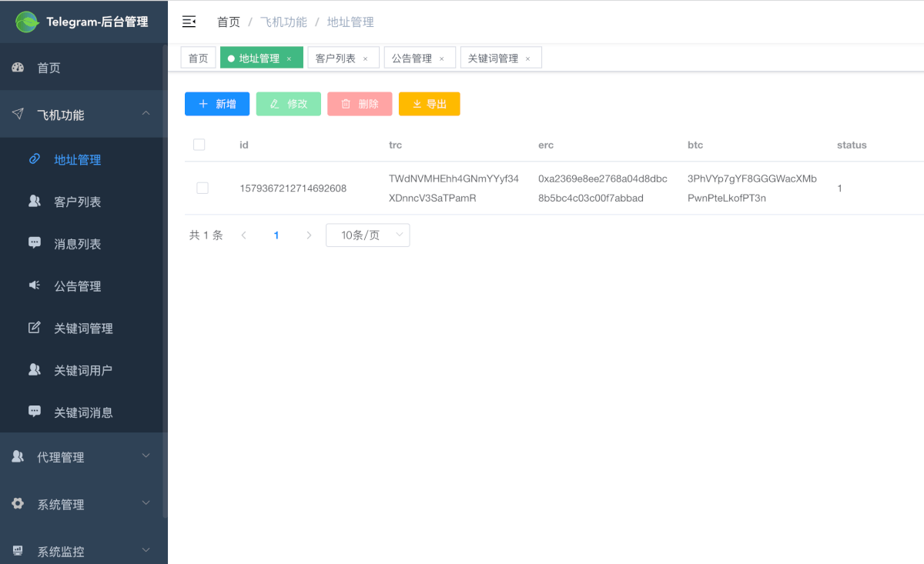Toggle the select-all checkbox in table header
Viewport: 924px width, 564px height.
tap(199, 145)
